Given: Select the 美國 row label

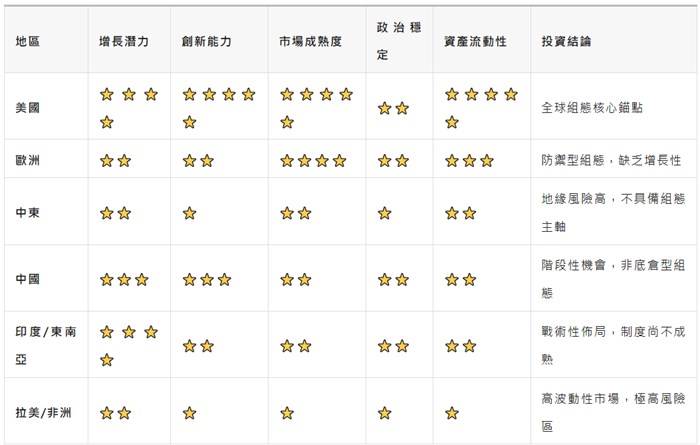Looking at the screenshot, I should point(28,107).
